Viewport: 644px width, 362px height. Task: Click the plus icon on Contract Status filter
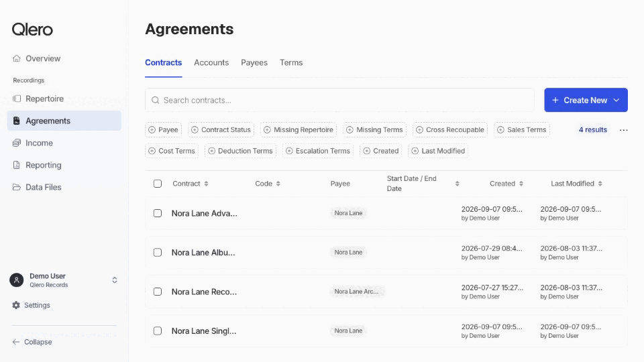tap(195, 129)
